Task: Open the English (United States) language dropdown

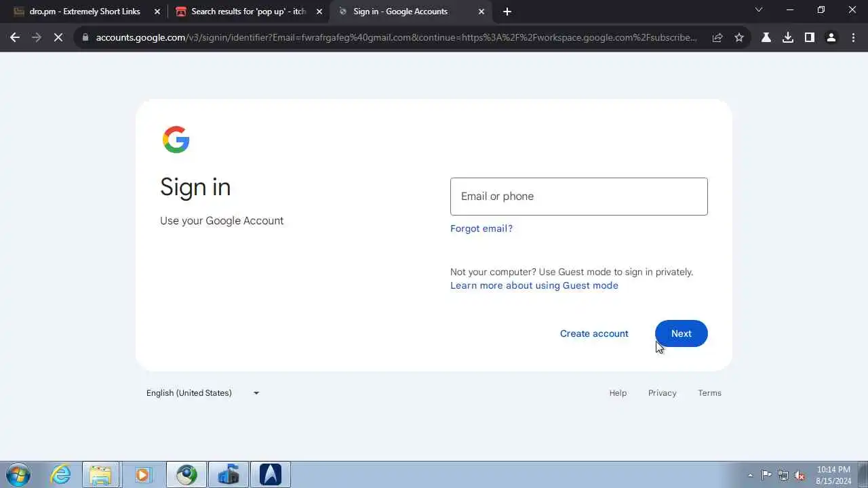Action: [x=203, y=393]
